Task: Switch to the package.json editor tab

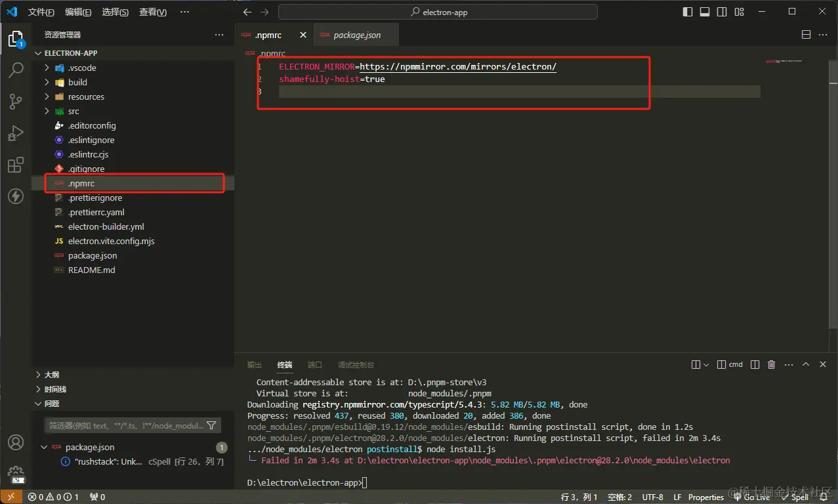Action: (356, 35)
